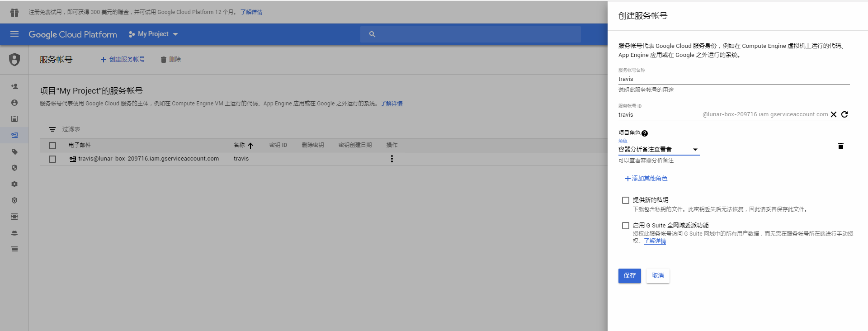Click the 服务帐号名称 input field

734,79
